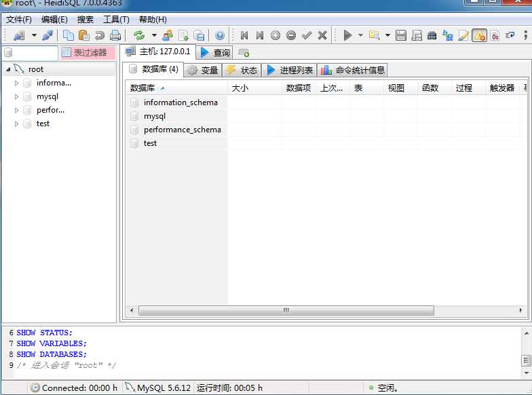Click the 大小 column header
Image resolution: width=532 pixels, height=395 pixels.
click(x=254, y=88)
